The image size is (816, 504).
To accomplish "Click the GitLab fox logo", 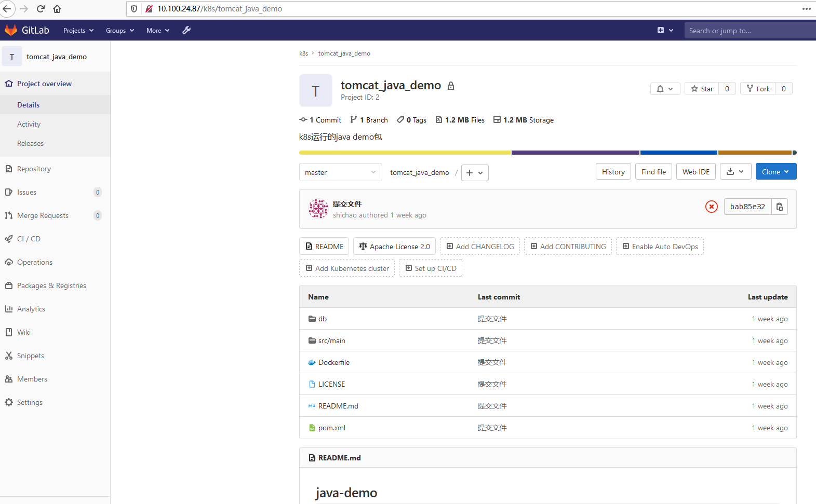I will 11,30.
